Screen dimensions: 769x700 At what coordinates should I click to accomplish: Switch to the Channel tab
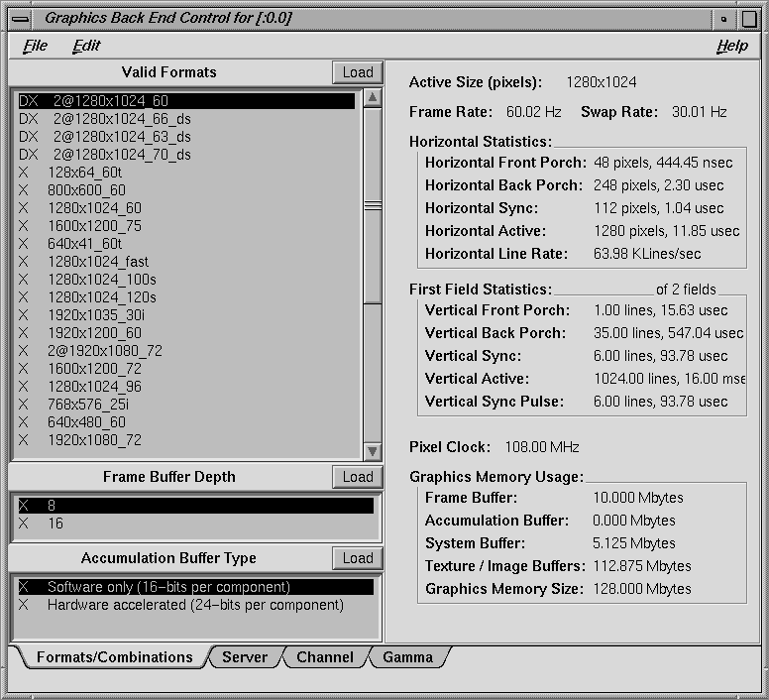(x=325, y=657)
